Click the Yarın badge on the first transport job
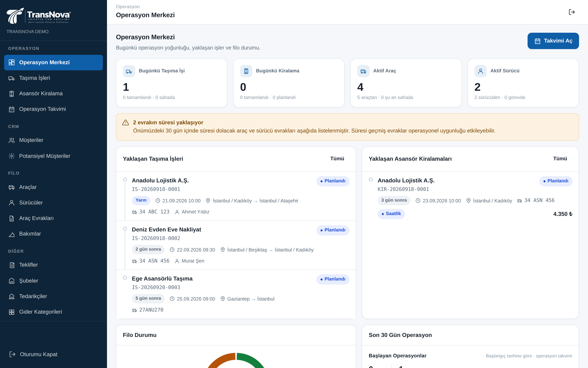 (141, 200)
